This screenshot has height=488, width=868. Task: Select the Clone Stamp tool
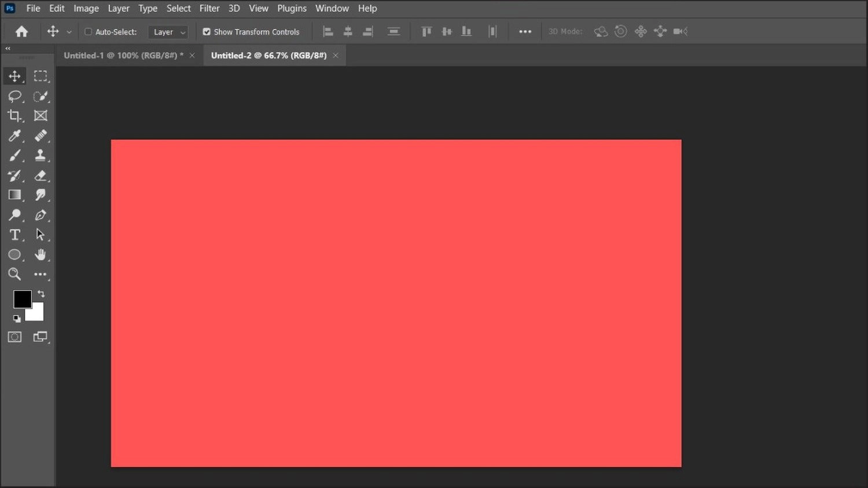(40, 155)
